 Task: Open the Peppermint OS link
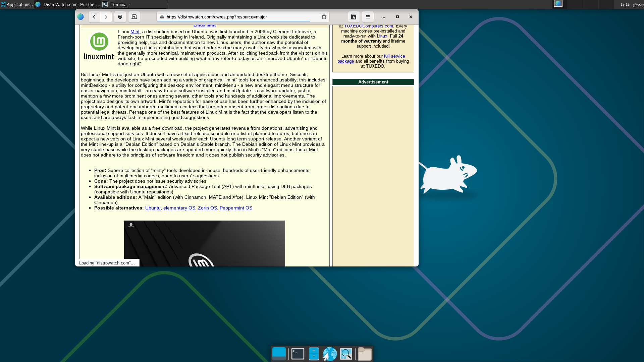tap(236, 208)
